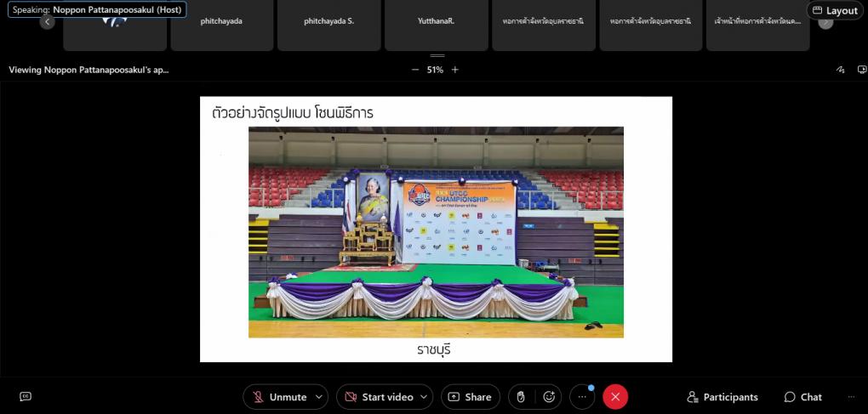
Task: Show next participants with right arrow
Action: (825, 22)
